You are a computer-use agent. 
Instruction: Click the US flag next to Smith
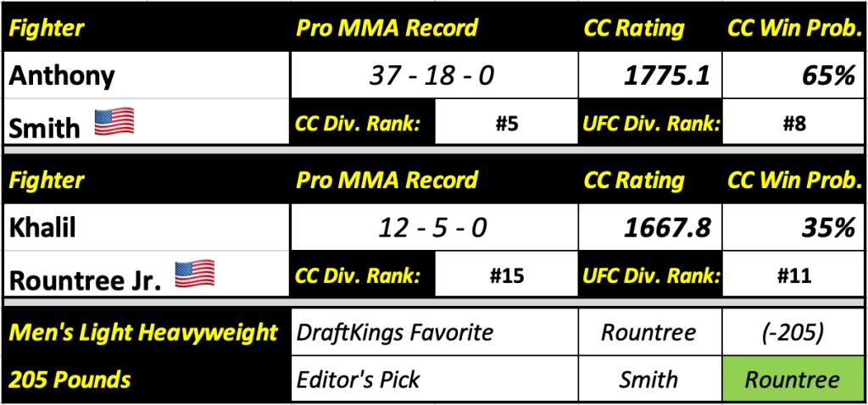pos(114,124)
